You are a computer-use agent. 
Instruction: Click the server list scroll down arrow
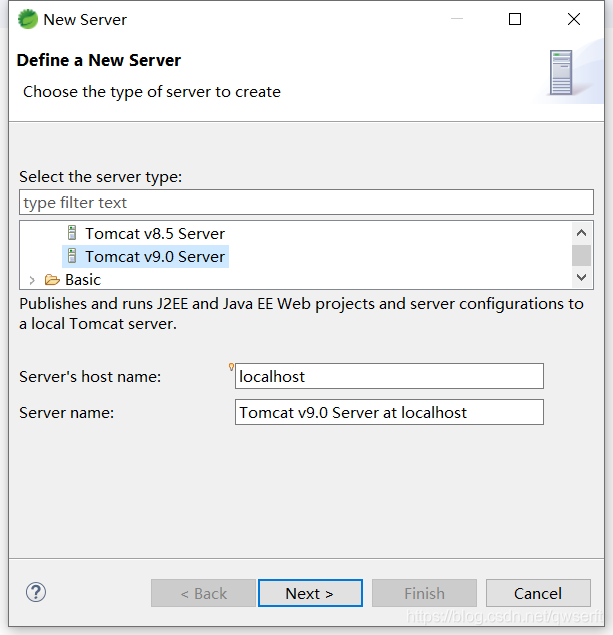[x=581, y=277]
